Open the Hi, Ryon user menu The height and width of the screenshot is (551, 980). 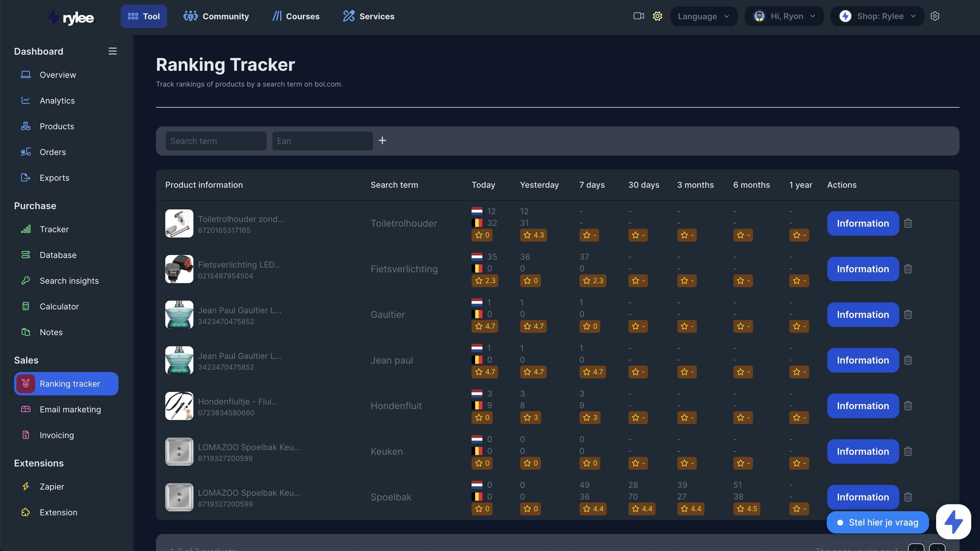coord(784,16)
